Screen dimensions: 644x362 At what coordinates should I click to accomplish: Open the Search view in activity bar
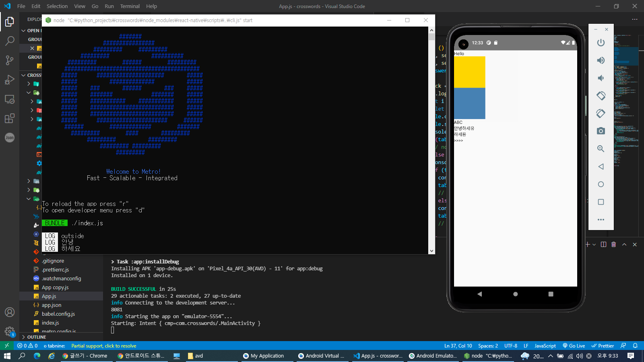pyautogui.click(x=10, y=41)
